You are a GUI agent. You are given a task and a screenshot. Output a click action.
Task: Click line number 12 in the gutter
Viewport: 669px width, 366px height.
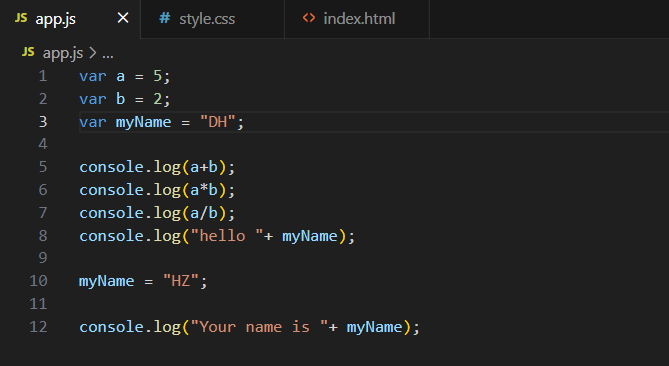pyautogui.click(x=38, y=327)
